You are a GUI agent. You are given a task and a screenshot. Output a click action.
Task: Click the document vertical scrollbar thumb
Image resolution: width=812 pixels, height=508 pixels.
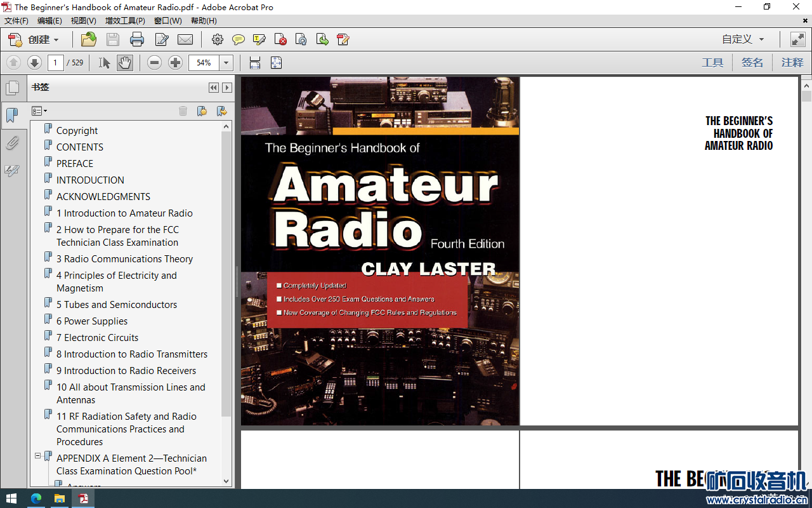click(806, 97)
